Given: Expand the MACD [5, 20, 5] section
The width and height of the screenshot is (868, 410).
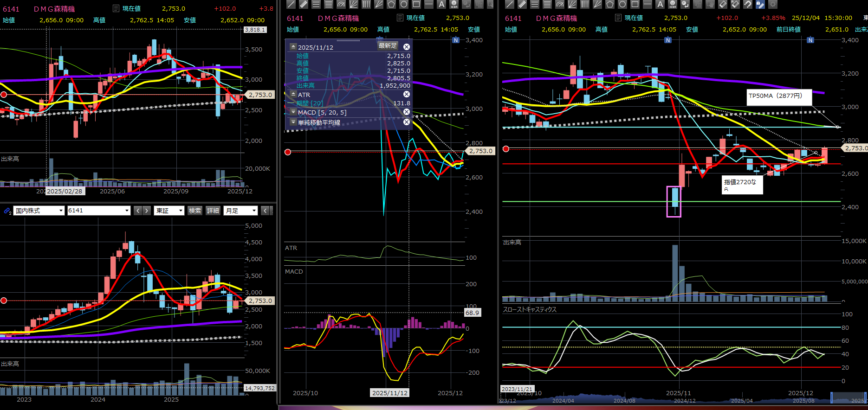Looking at the screenshot, I should pyautogui.click(x=293, y=112).
